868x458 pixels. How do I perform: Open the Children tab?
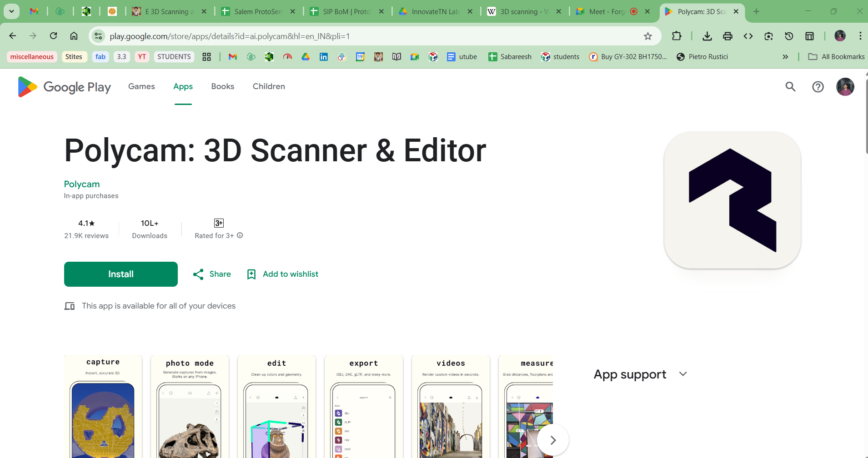pyautogui.click(x=269, y=86)
